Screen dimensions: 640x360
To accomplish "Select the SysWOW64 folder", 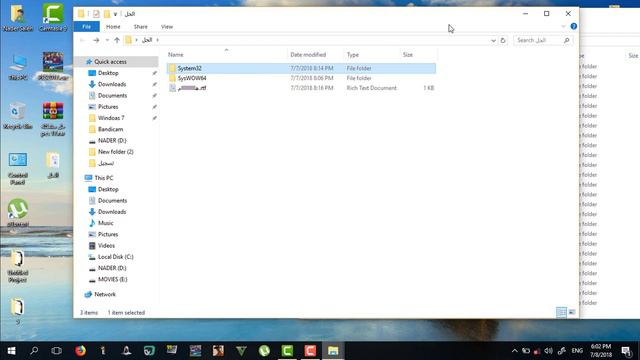I will point(301,78).
